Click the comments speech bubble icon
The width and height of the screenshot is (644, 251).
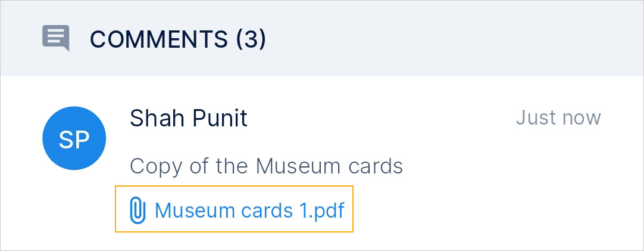coord(56,38)
